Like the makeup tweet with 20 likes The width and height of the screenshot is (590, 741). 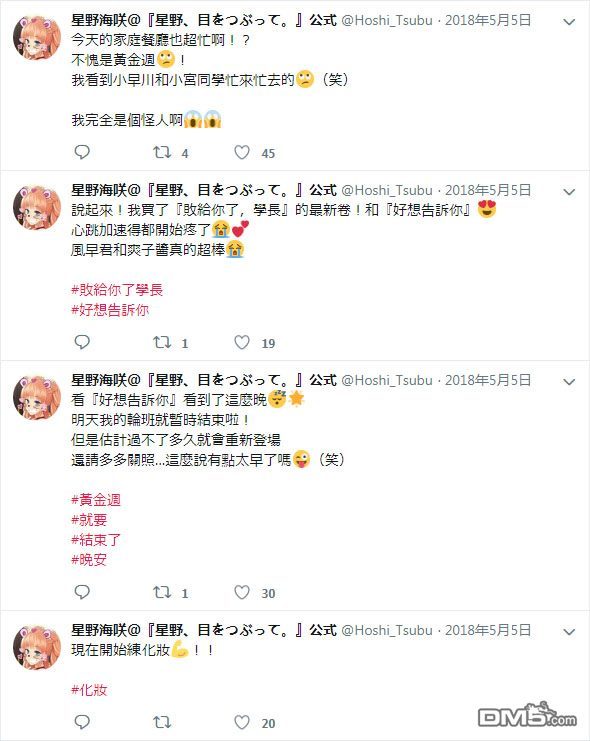click(x=242, y=722)
